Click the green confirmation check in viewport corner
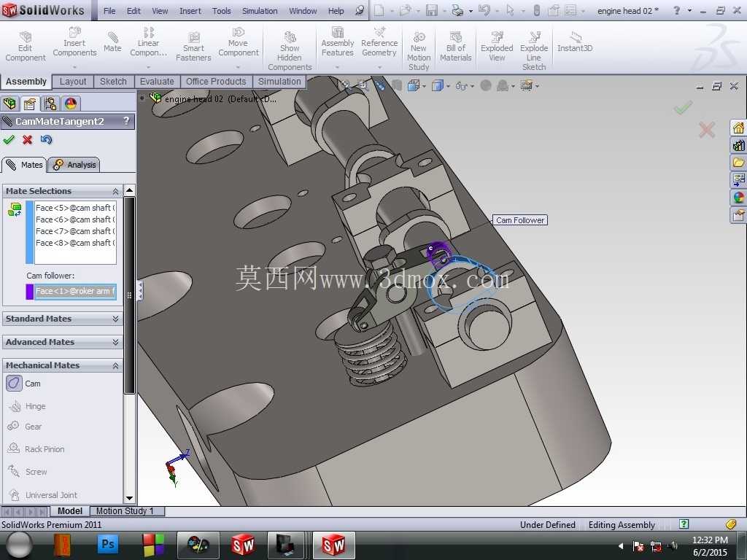Screen dimensions: 747x560 point(683,108)
